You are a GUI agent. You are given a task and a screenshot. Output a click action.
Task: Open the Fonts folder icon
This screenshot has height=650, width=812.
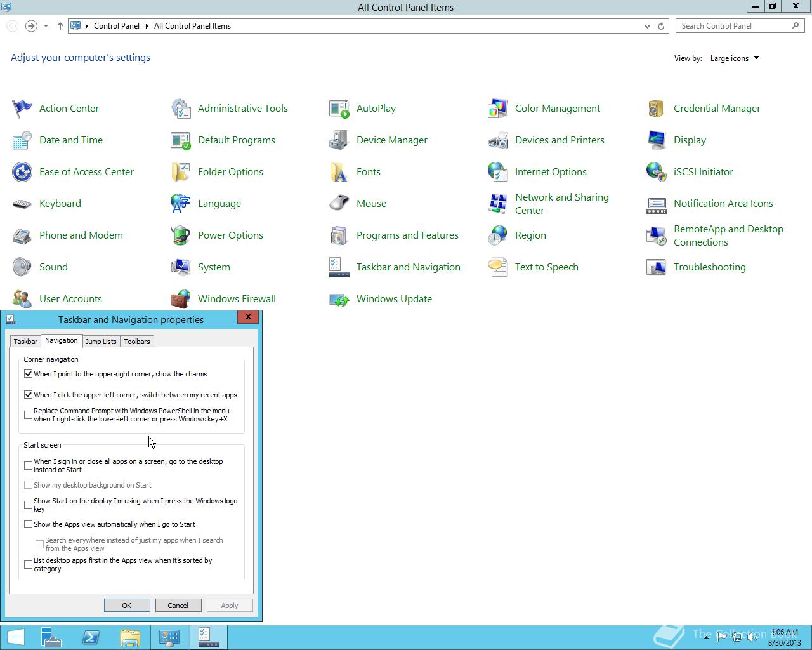pyautogui.click(x=339, y=172)
